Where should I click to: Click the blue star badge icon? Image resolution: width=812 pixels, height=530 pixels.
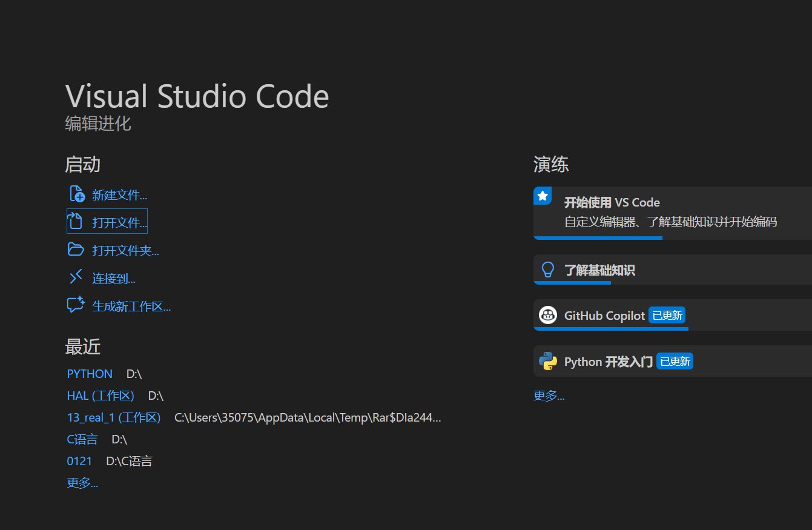click(543, 196)
